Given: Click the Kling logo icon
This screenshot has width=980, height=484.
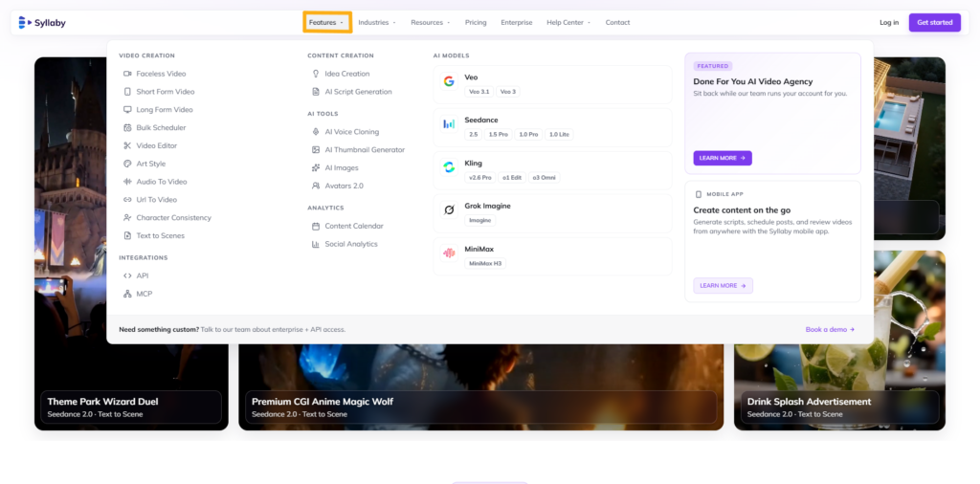Looking at the screenshot, I should click(x=449, y=166).
